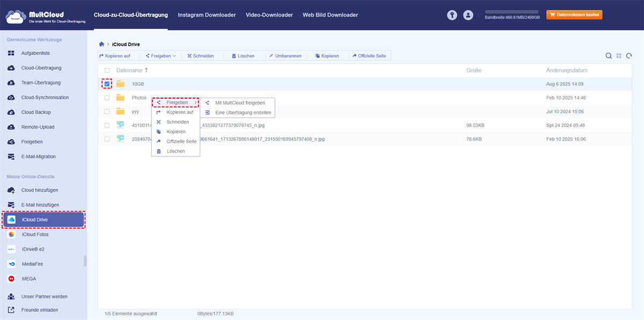The width and height of the screenshot is (644, 320).
Task: Click the key icon in header
Action: click(452, 15)
